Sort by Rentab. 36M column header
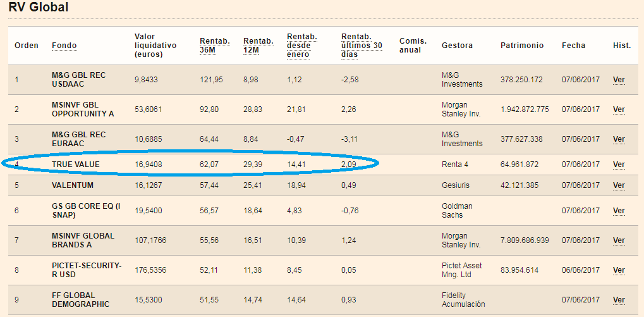This screenshot has width=644, height=317. pyautogui.click(x=215, y=46)
